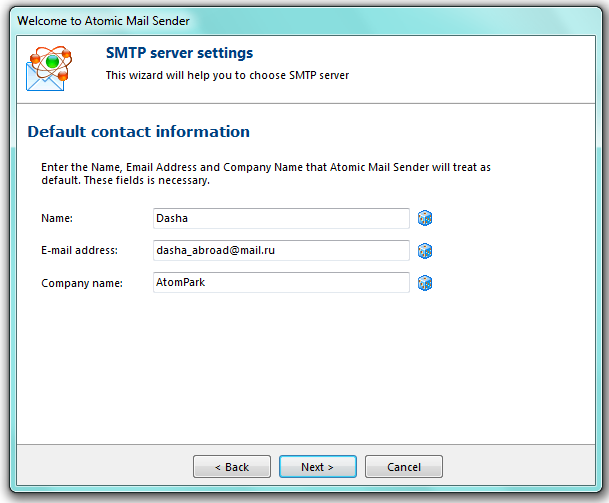This screenshot has height=503, width=609.
Task: Click the icon beside the Name field
Action: click(x=424, y=218)
